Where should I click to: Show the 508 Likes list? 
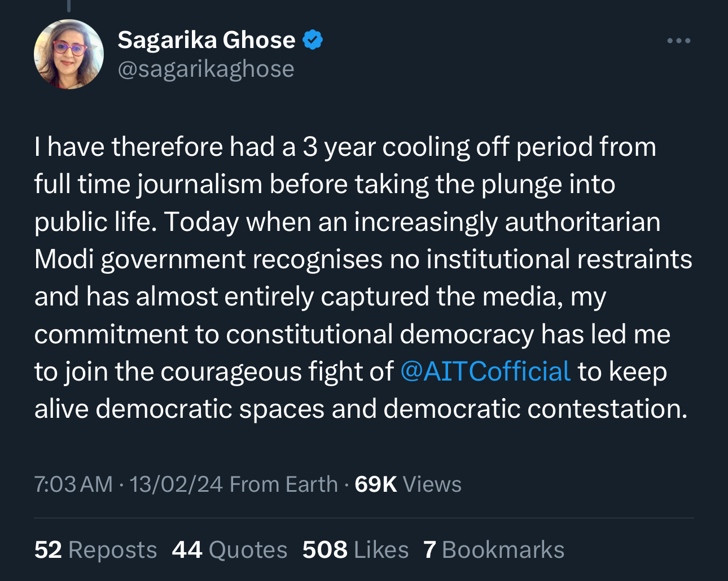[355, 550]
